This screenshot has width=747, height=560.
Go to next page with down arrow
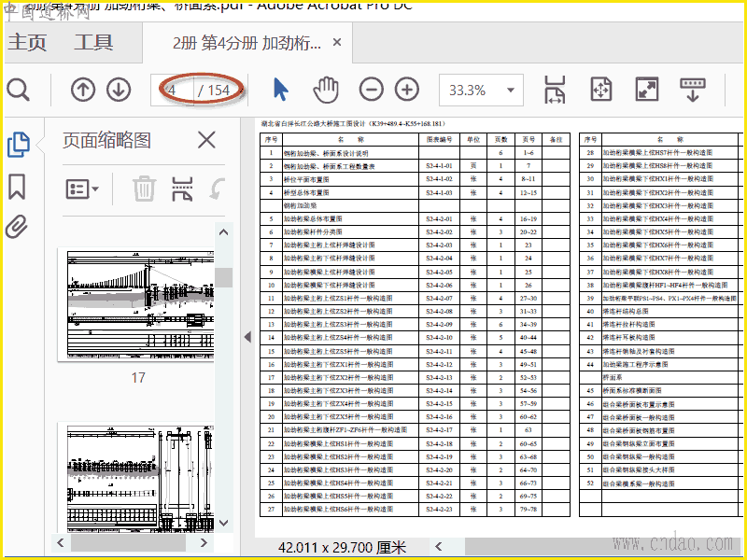pyautogui.click(x=119, y=90)
